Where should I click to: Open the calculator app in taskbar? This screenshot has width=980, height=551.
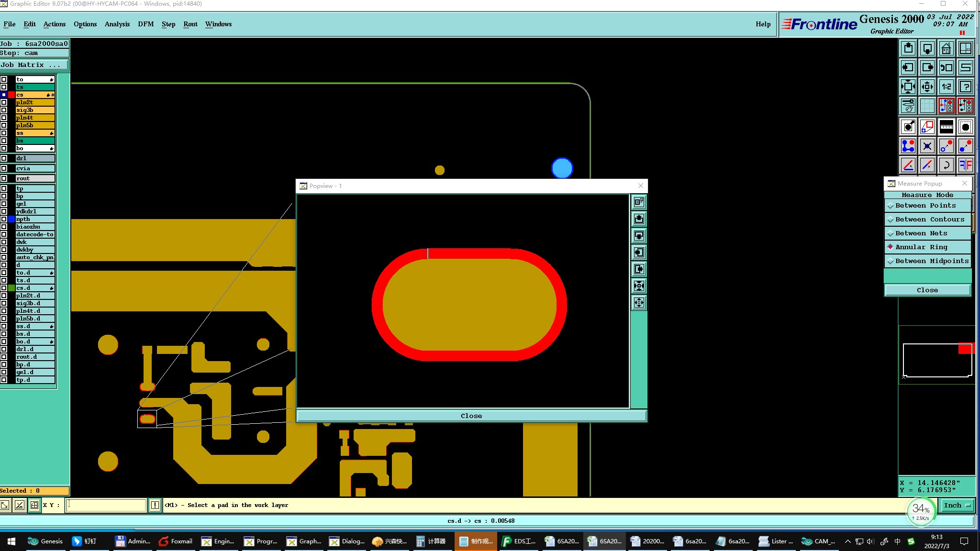[431, 541]
